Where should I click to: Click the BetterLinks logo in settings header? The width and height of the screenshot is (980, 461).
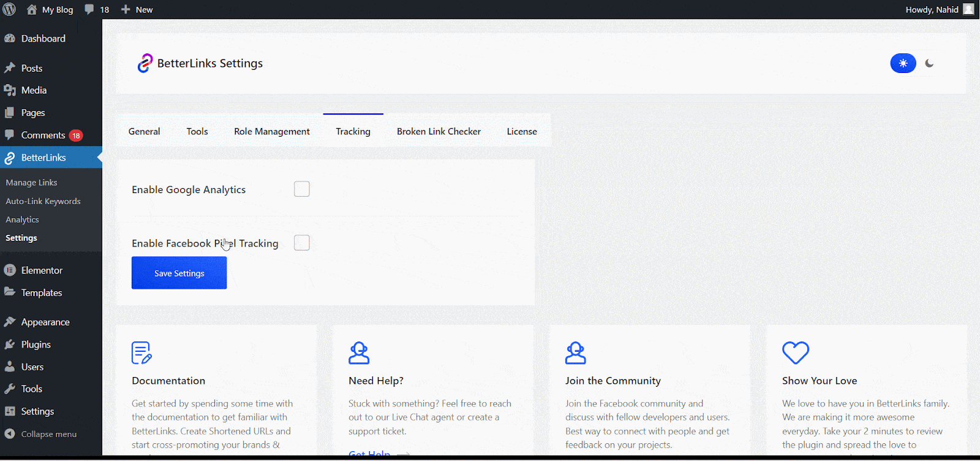(x=145, y=63)
